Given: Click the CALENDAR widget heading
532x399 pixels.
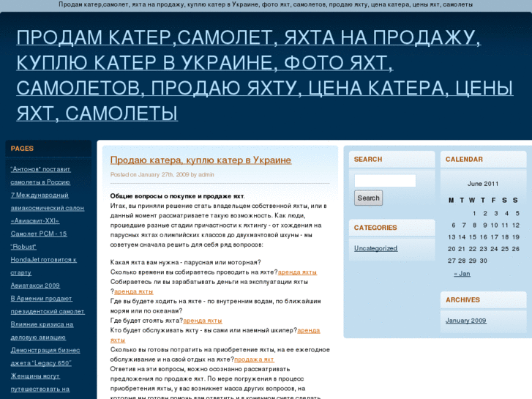Looking at the screenshot, I should coord(464,160).
